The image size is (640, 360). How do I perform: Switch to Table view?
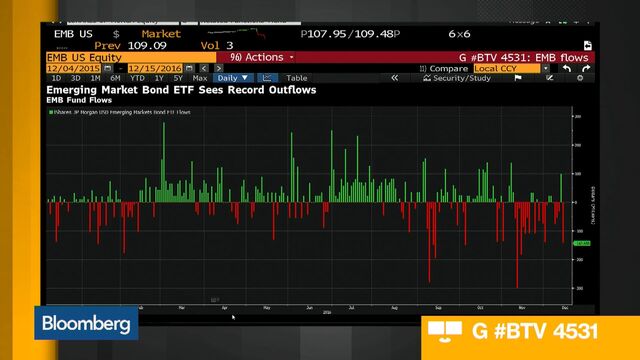296,78
